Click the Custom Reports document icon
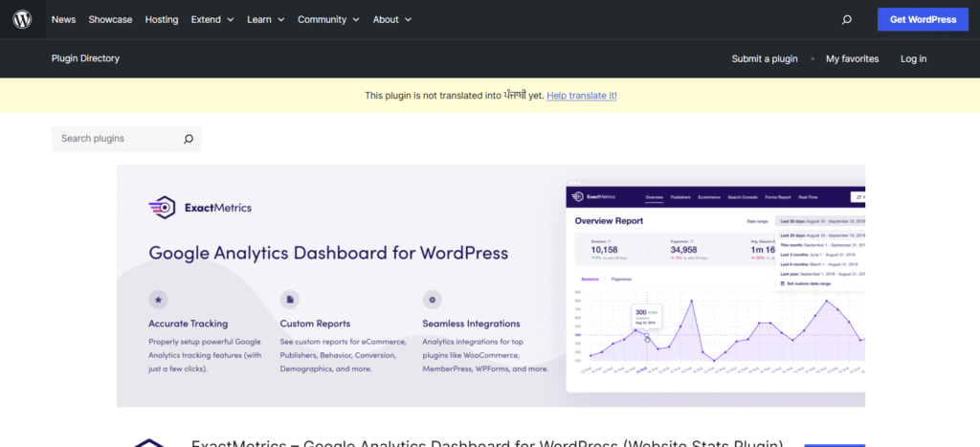This screenshot has height=447, width=980. (x=289, y=300)
